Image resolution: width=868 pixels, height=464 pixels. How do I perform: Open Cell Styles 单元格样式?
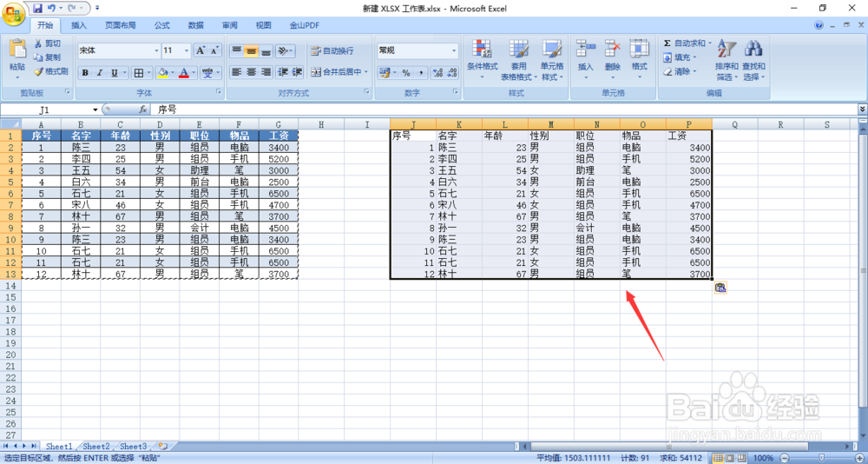tap(552, 61)
